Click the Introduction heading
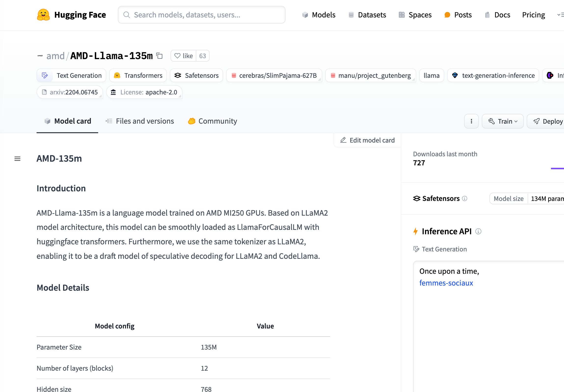Viewport: 564px width, 392px height. point(61,188)
